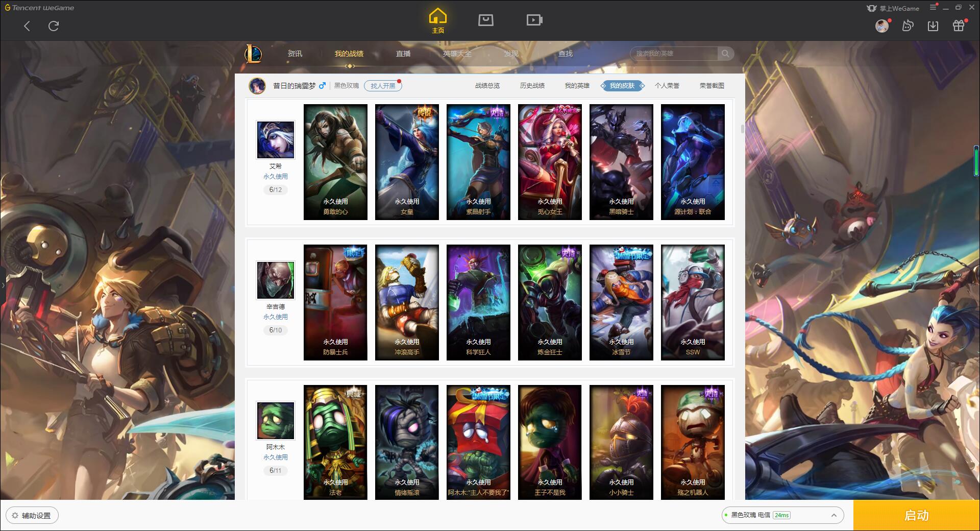Click the user avatar in the top bar
980x531 pixels.
(x=882, y=26)
